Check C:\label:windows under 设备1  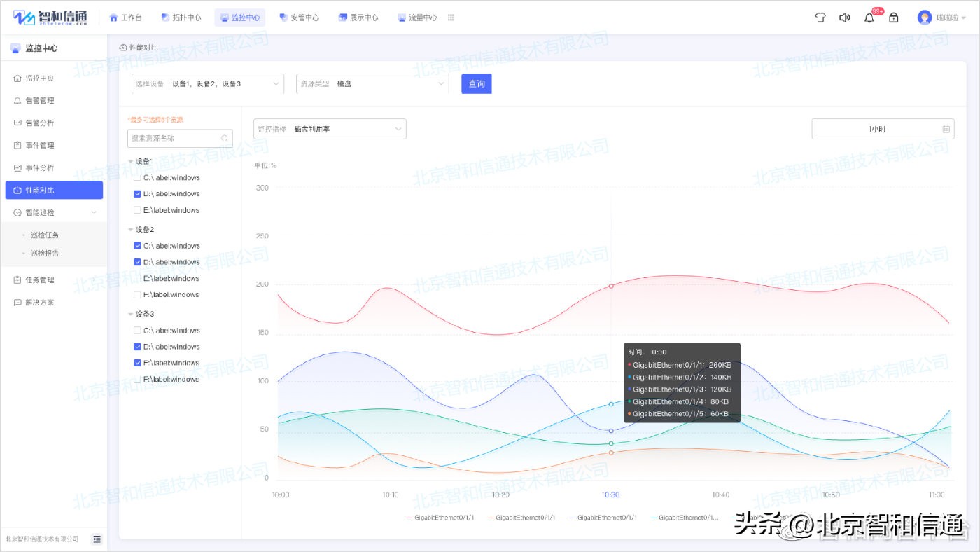coord(137,177)
